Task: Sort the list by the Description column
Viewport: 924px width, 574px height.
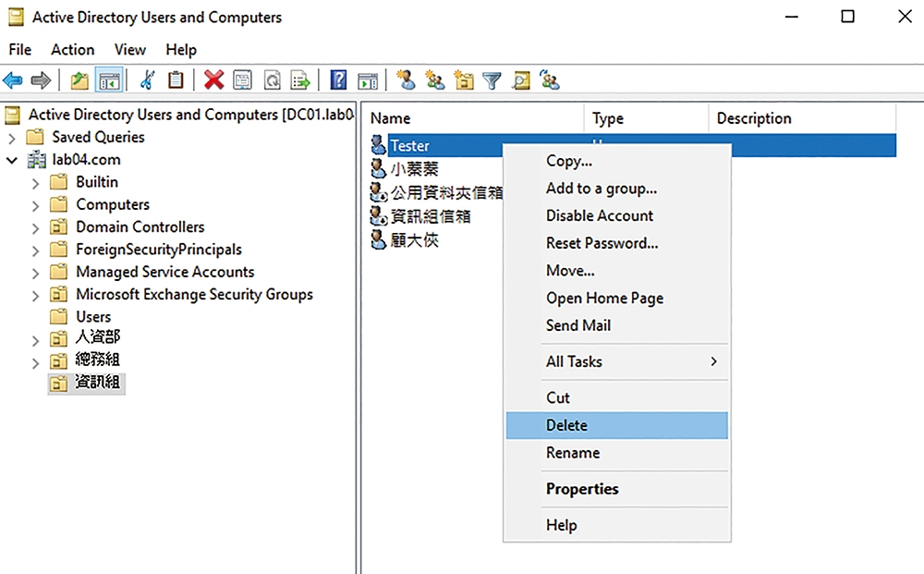Action: pos(802,118)
